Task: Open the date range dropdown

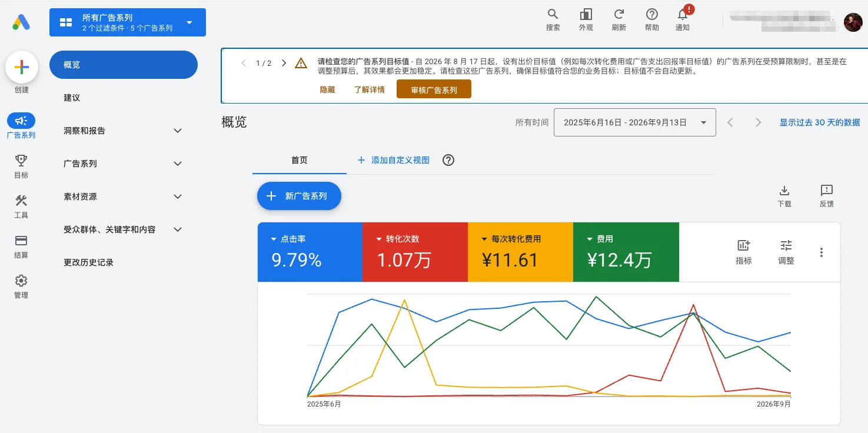Action: pyautogui.click(x=635, y=122)
